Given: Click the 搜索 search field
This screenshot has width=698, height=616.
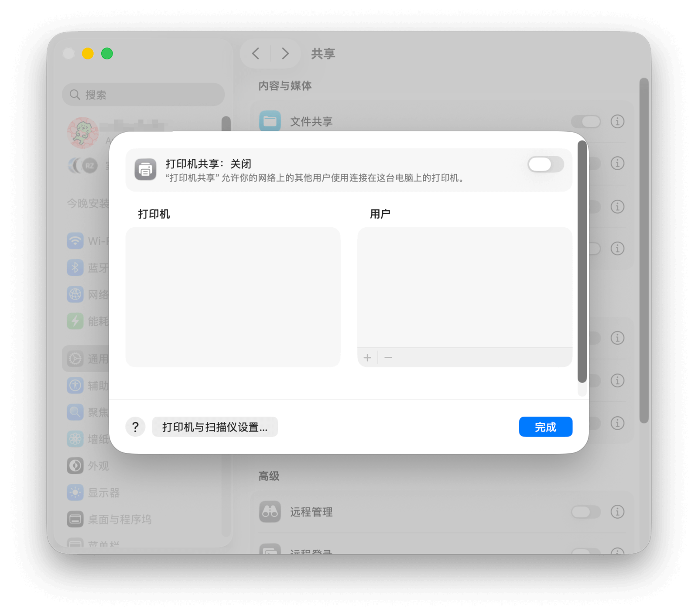Looking at the screenshot, I should tap(143, 95).
